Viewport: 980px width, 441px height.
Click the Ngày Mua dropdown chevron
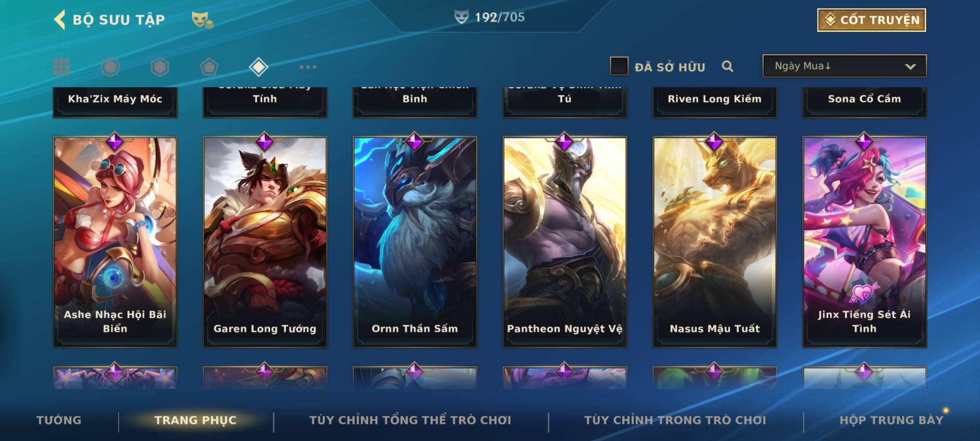tap(910, 67)
